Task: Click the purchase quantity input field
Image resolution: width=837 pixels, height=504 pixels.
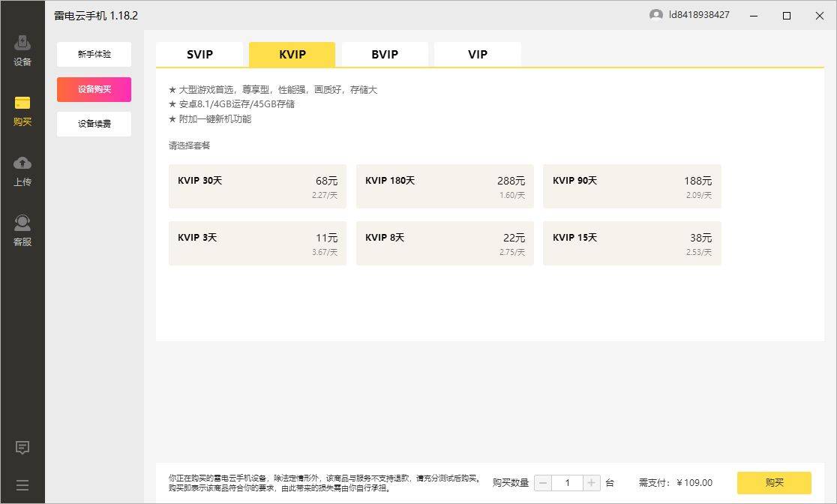Action: point(568,483)
